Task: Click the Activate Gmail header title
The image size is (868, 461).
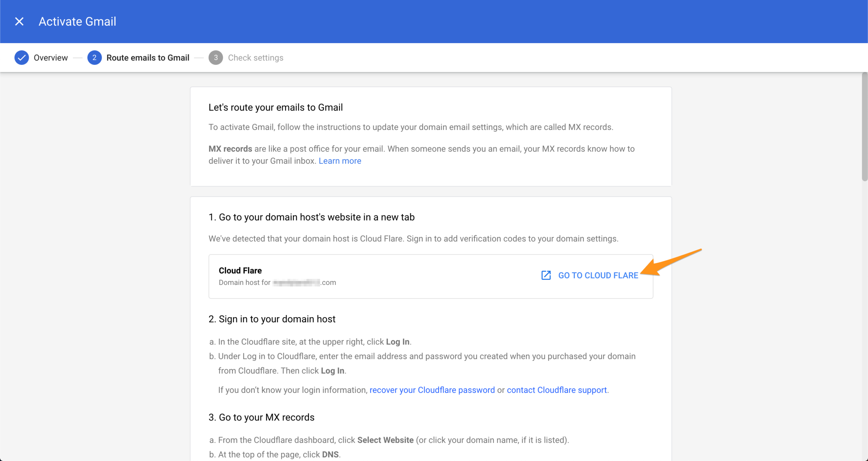Action: coord(77,21)
